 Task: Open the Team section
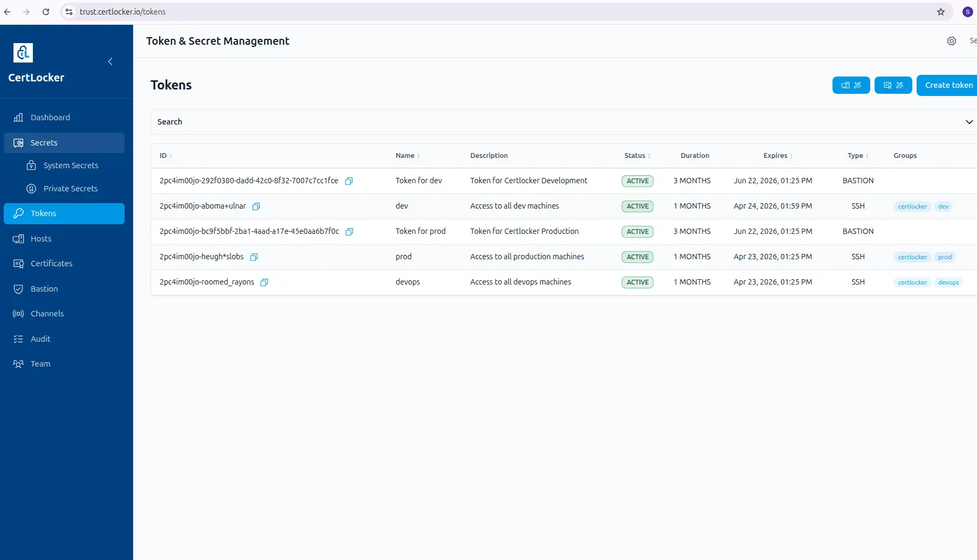click(x=64, y=364)
